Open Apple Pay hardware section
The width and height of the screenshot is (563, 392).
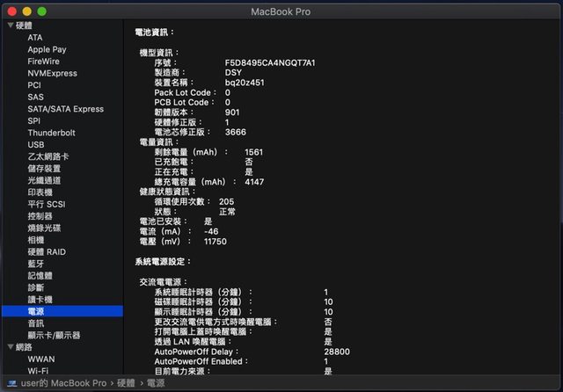pos(47,50)
